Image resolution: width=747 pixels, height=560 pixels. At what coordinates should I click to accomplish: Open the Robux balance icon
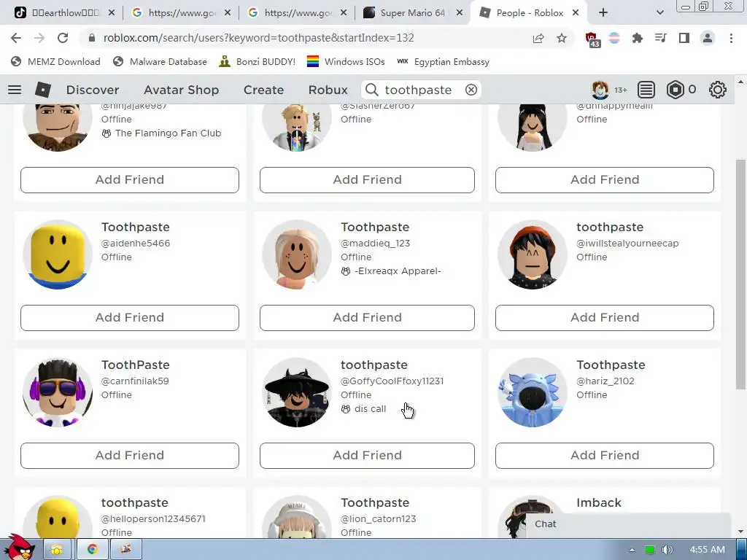tap(675, 90)
